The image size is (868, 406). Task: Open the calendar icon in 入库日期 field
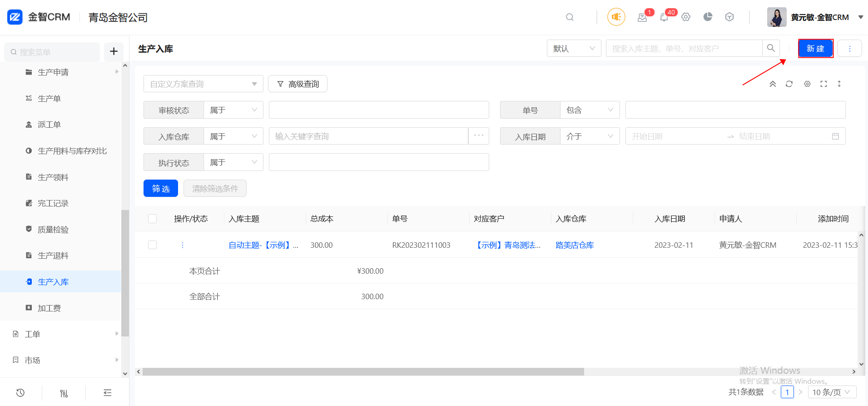point(835,136)
